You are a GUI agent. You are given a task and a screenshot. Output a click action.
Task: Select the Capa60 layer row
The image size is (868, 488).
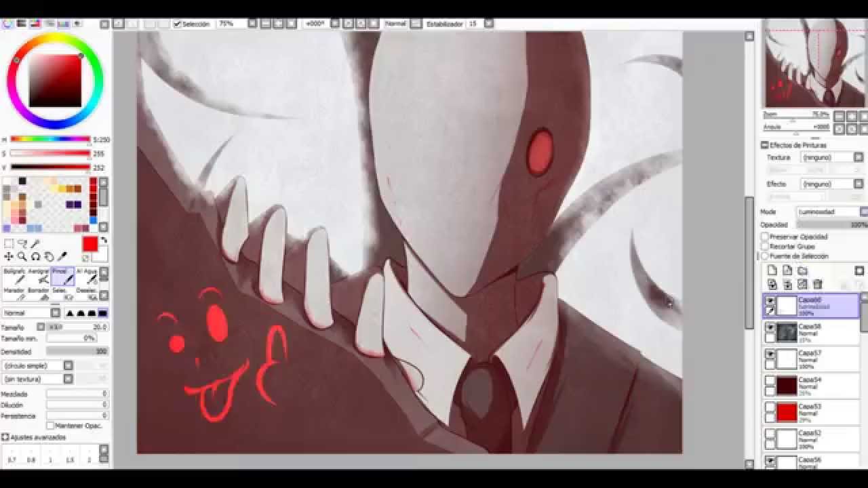[x=811, y=306]
